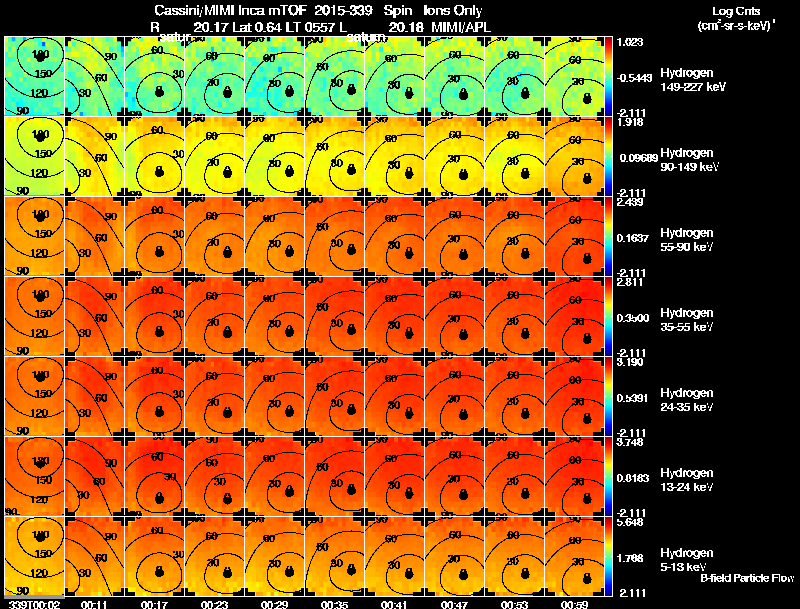Click the B-field Particle Flow caption
800x609 pixels.
(747, 578)
